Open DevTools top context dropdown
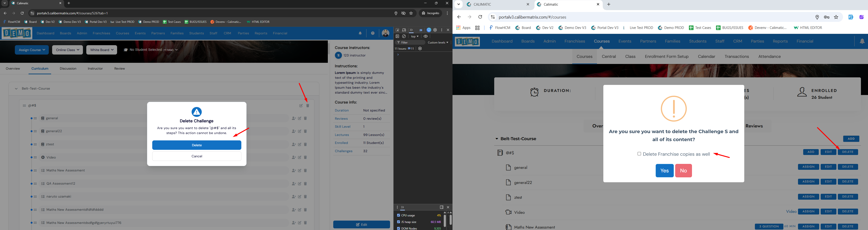 coord(415,36)
